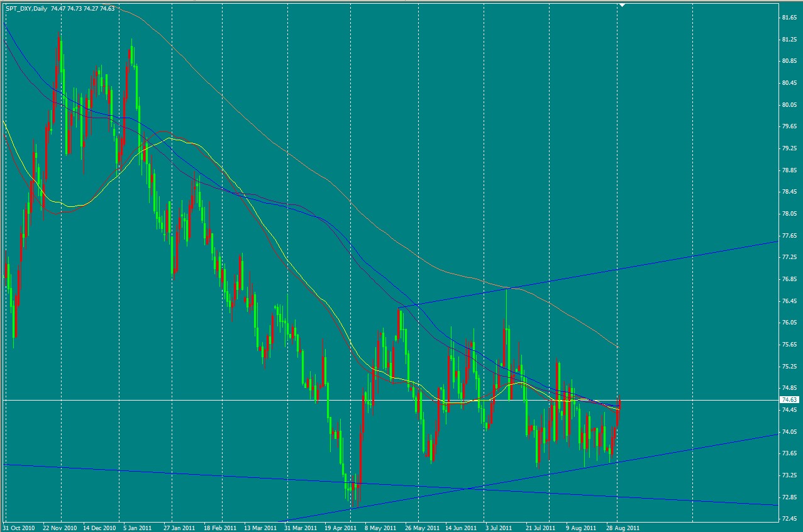Select the 75.25 price axis label
Viewport: 803px width, 532px height.
789,367
